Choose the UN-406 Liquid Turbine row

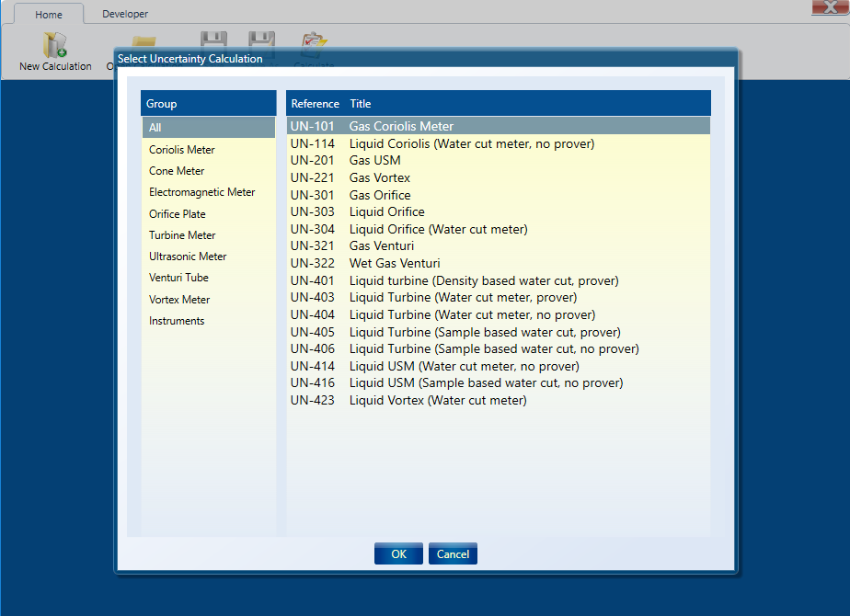[499, 348]
